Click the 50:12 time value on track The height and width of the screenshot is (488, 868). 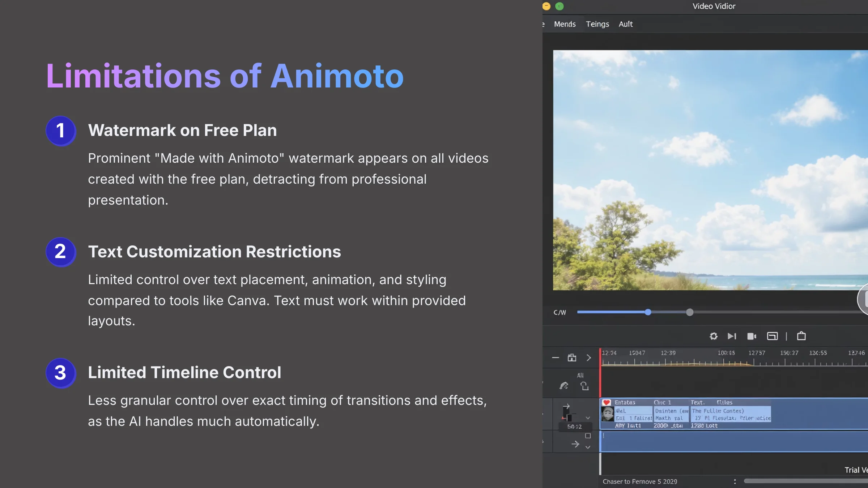(x=574, y=427)
